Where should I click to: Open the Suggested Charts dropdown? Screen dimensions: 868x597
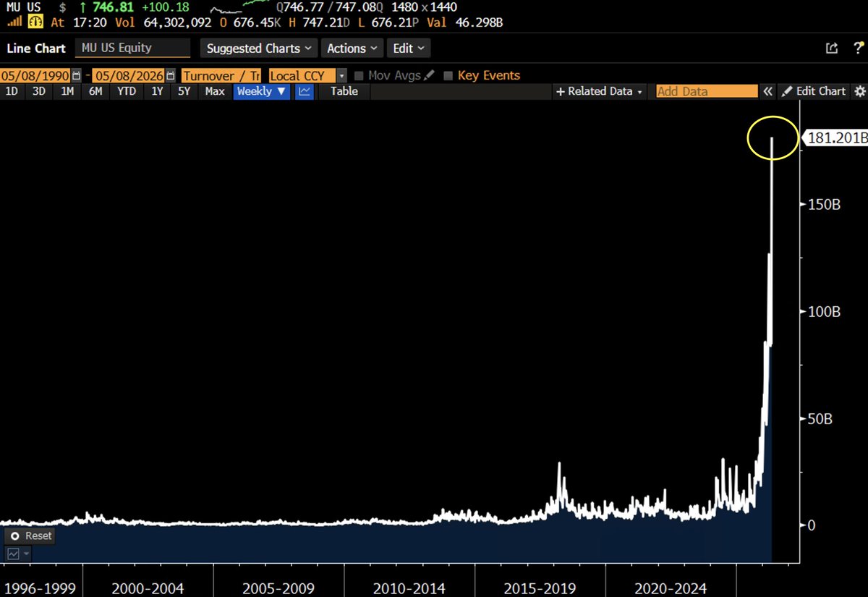point(259,48)
